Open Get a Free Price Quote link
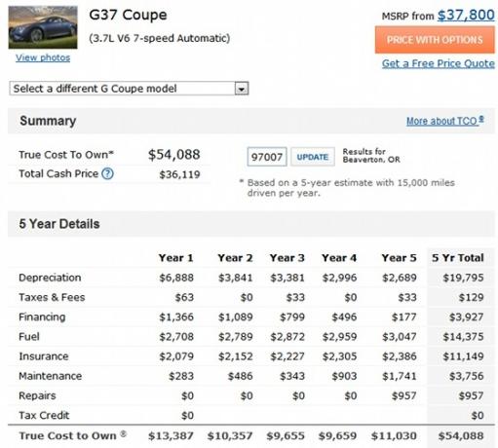498x448 pixels. coord(439,63)
